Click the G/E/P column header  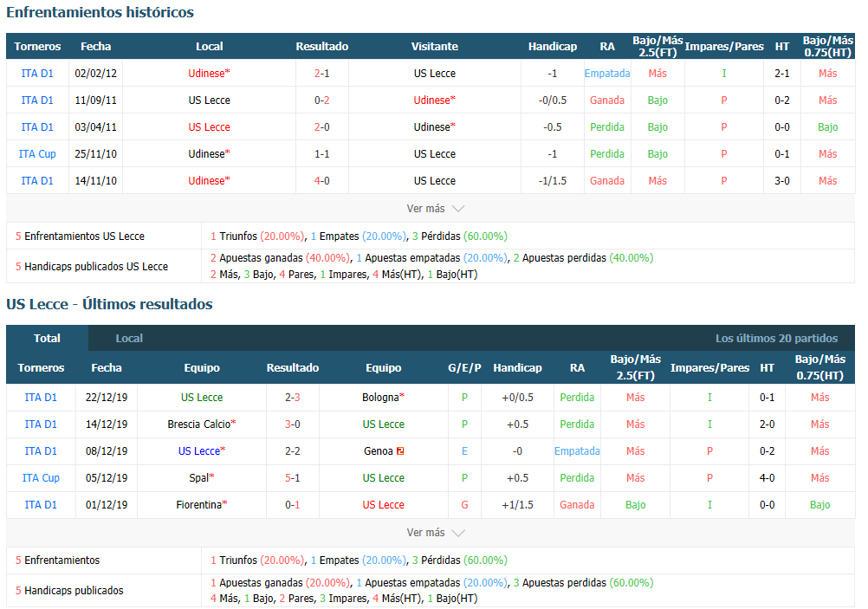[464, 367]
